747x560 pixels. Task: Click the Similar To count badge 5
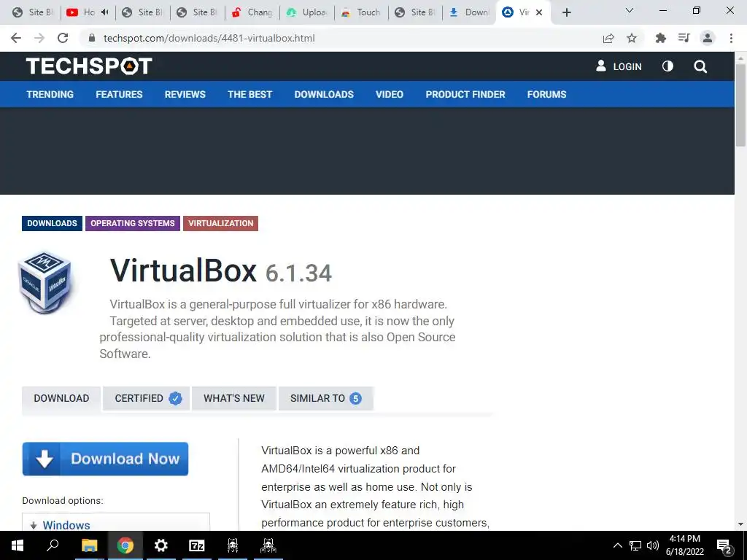(355, 399)
